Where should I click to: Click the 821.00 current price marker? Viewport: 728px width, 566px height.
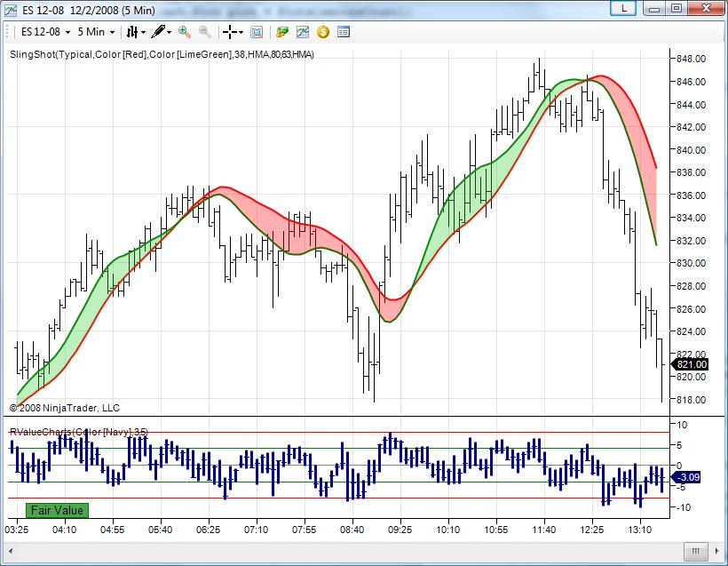click(x=691, y=365)
